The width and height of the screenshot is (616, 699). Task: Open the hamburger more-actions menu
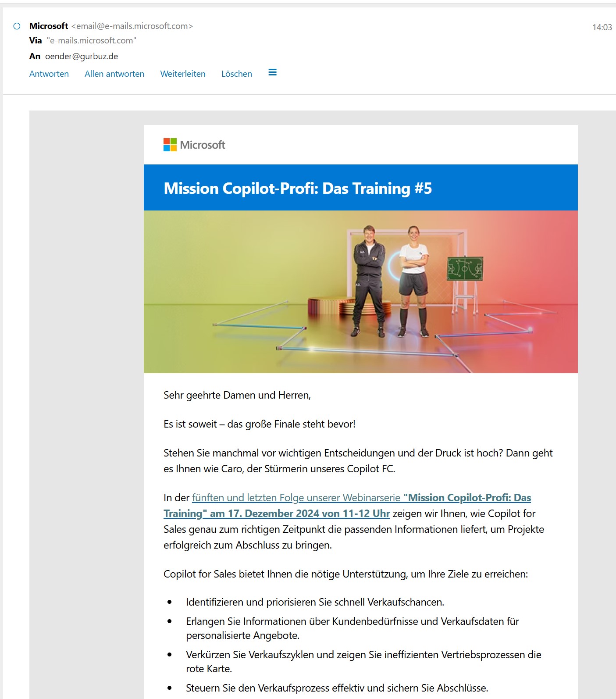pos(272,72)
